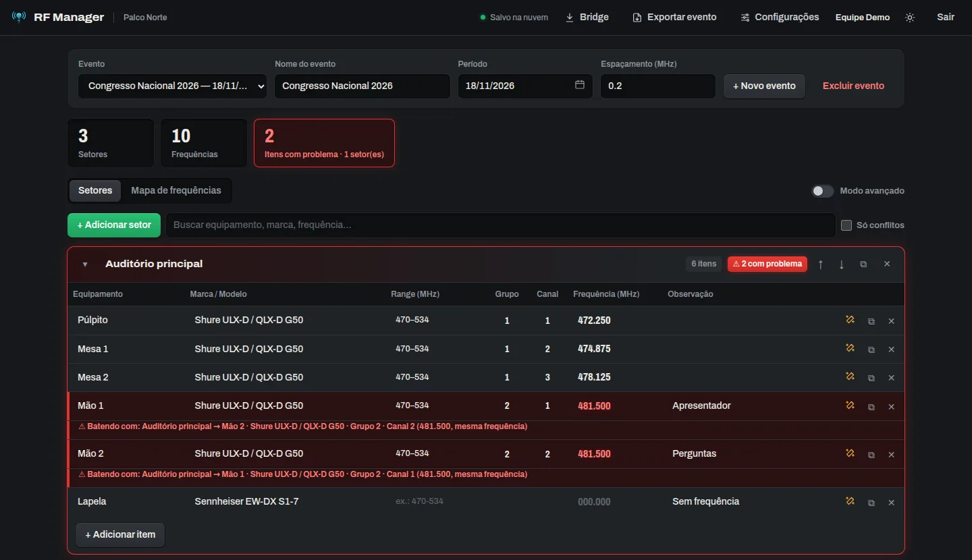Enable the Modo avançado switch
The width and height of the screenshot is (972, 560).
(823, 191)
